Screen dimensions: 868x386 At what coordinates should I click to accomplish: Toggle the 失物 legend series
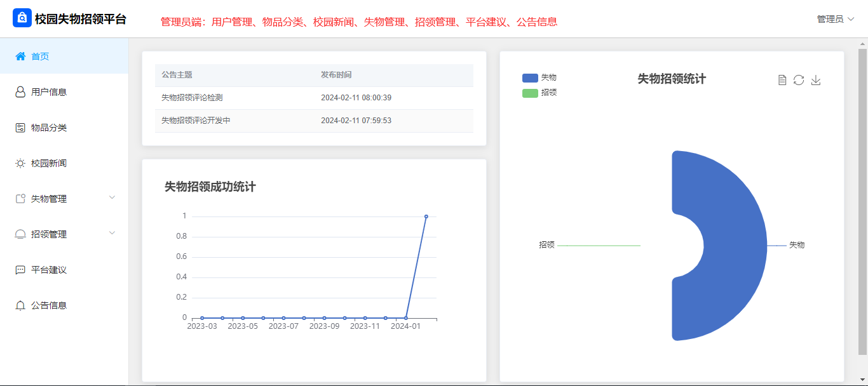[x=539, y=77]
